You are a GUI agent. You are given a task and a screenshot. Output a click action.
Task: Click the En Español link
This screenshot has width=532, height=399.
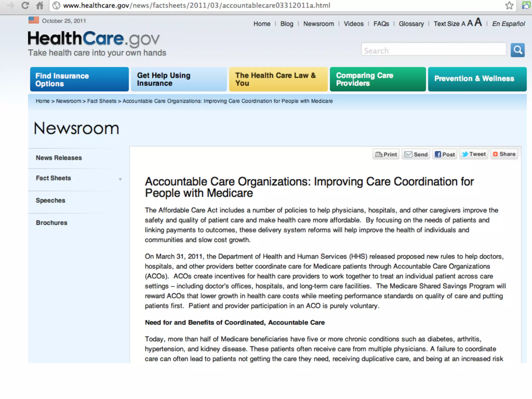[508, 24]
